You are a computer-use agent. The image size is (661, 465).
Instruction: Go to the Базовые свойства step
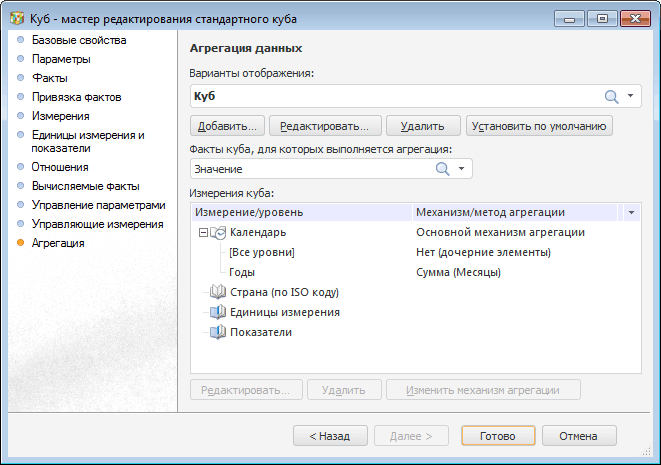[x=79, y=40]
